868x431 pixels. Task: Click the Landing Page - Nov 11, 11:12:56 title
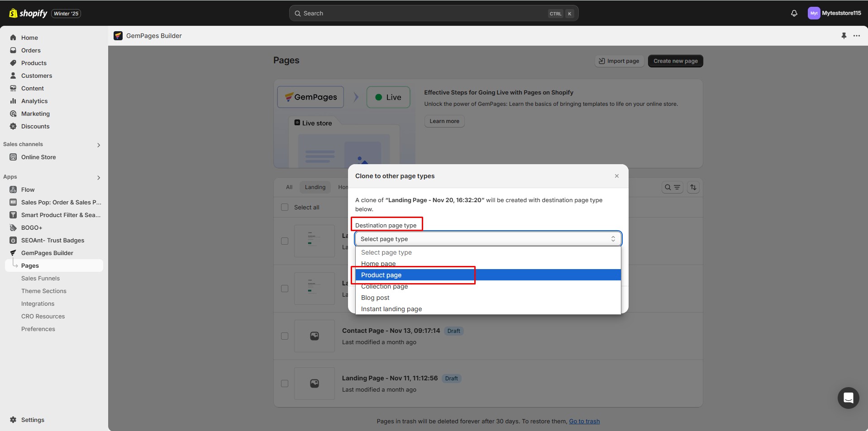tap(390, 378)
